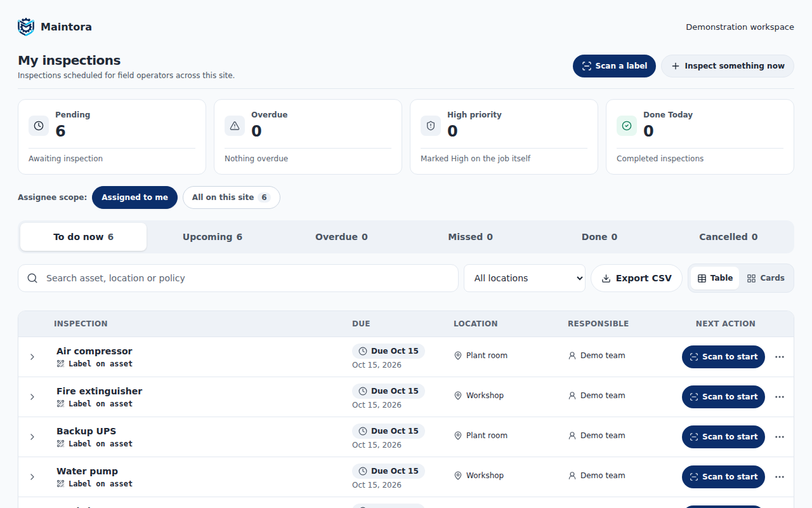Viewport: 812px width, 508px height.
Task: Click the search magnifier icon
Action: tap(32, 278)
